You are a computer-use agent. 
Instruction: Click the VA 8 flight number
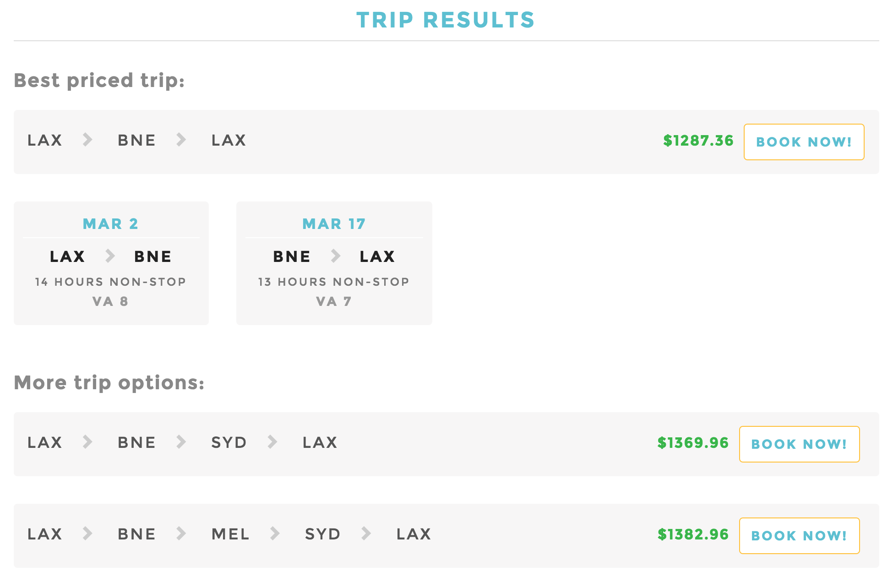[110, 301]
